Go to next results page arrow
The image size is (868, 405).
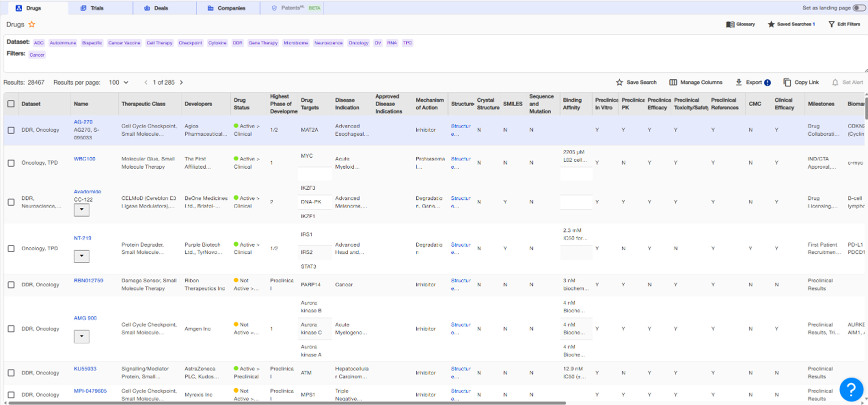pyautogui.click(x=181, y=83)
